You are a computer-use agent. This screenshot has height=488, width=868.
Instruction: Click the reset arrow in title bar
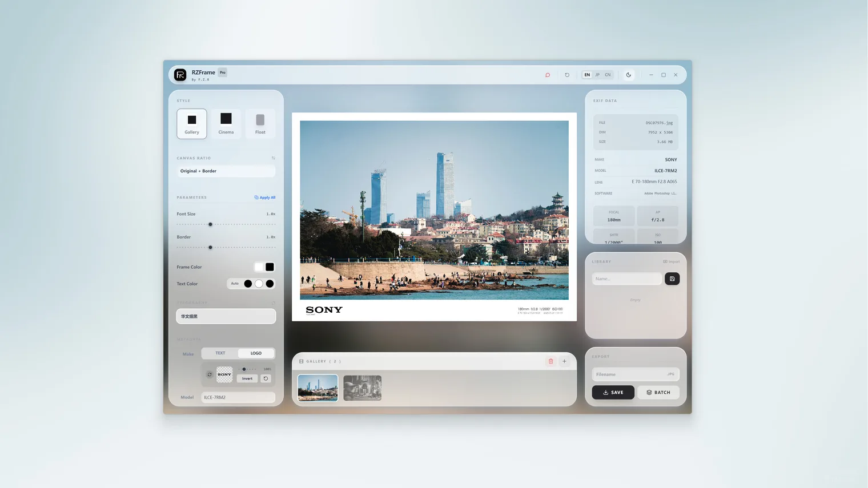coord(567,75)
